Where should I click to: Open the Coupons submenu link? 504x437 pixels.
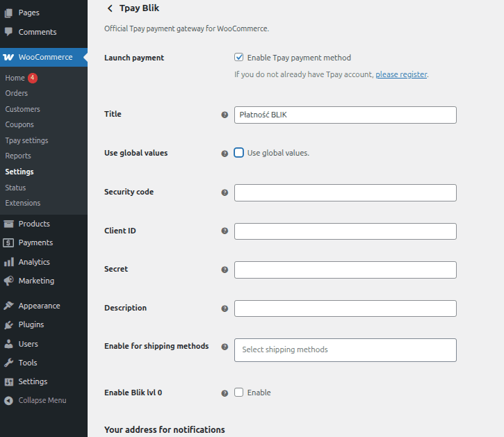pos(19,124)
